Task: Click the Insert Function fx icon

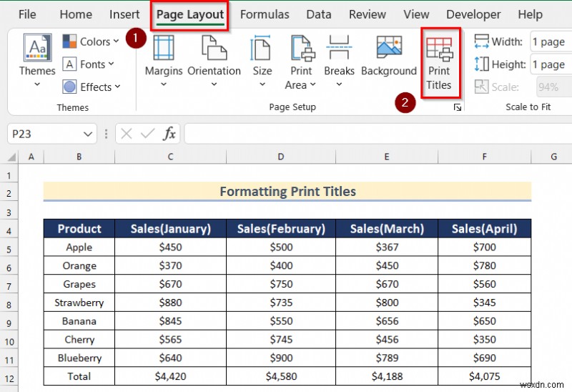Action: pos(169,134)
